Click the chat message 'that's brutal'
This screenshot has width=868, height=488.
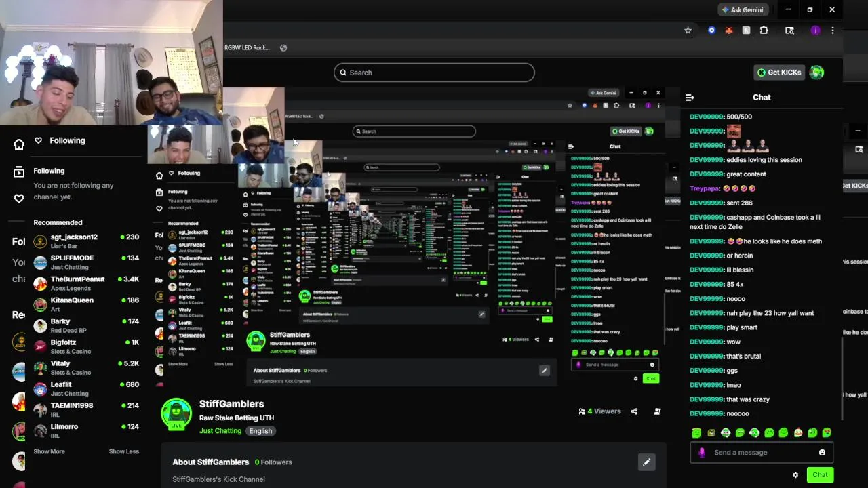click(743, 357)
